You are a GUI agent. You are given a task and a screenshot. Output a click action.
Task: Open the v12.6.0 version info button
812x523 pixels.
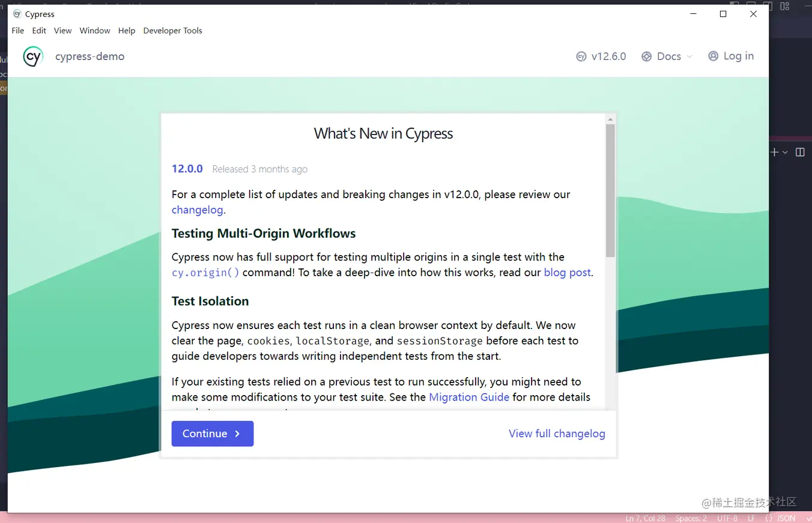[601, 56]
